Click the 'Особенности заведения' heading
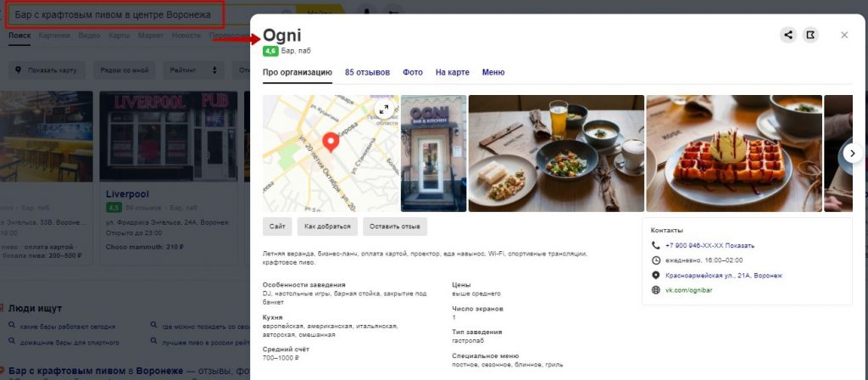The width and height of the screenshot is (868, 380). (304, 285)
